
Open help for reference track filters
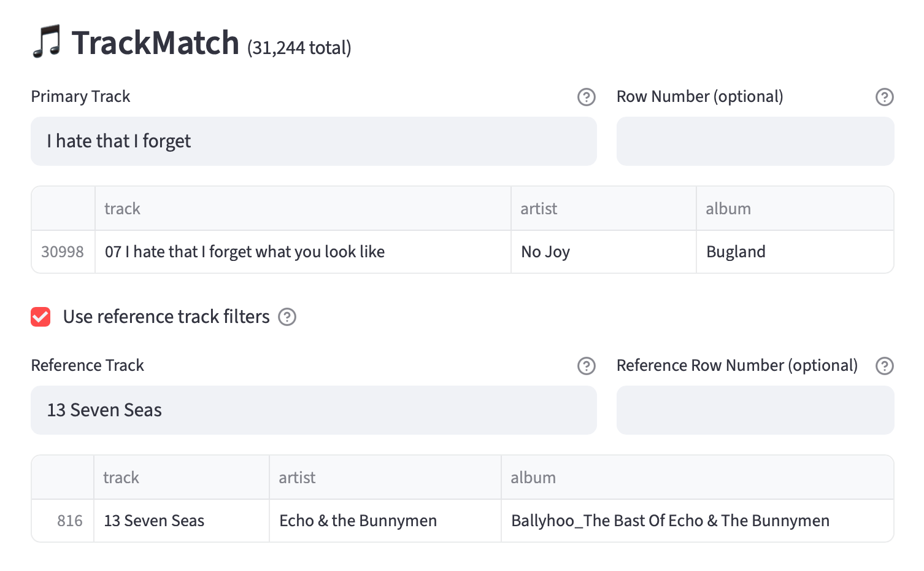coord(287,317)
